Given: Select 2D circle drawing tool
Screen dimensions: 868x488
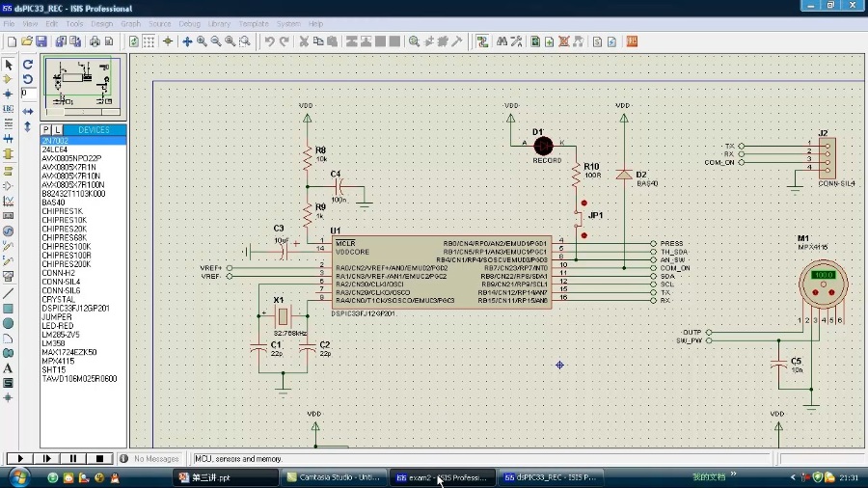Looking at the screenshot, I should click(9, 323).
